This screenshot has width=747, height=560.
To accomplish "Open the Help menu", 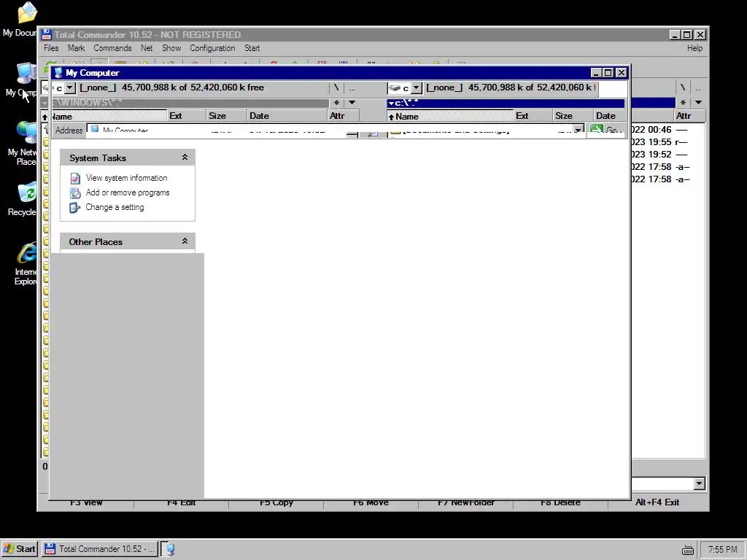I will click(694, 48).
